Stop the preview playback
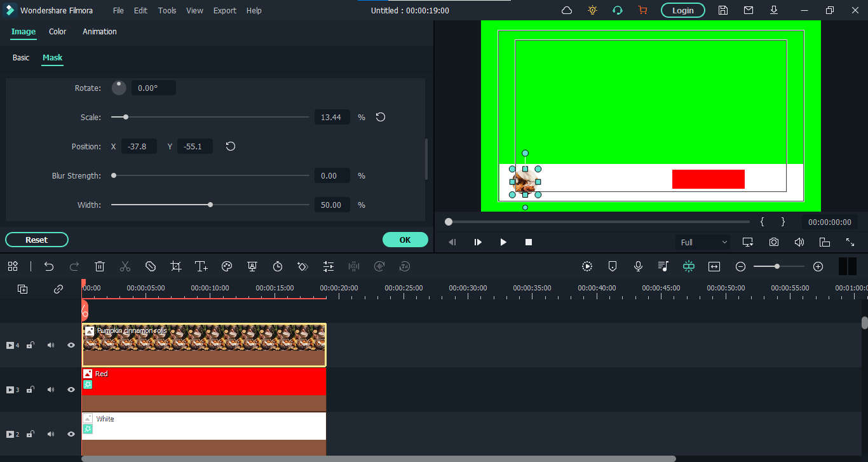 529,242
